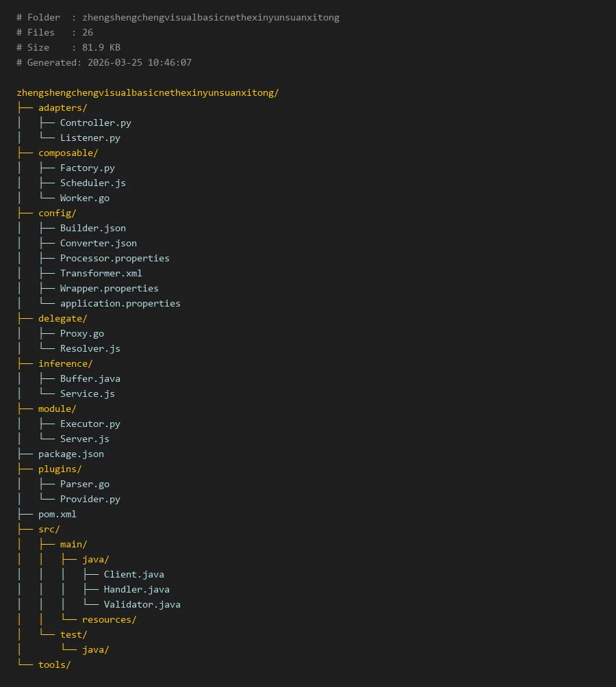Select Controller.py in adapters
Image resolution: width=616 pixels, height=687 pixels.
click(x=95, y=122)
